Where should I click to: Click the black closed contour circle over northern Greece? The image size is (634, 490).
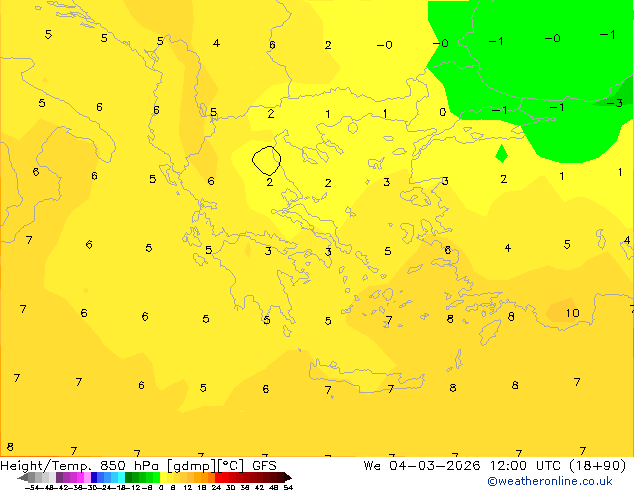(x=266, y=160)
